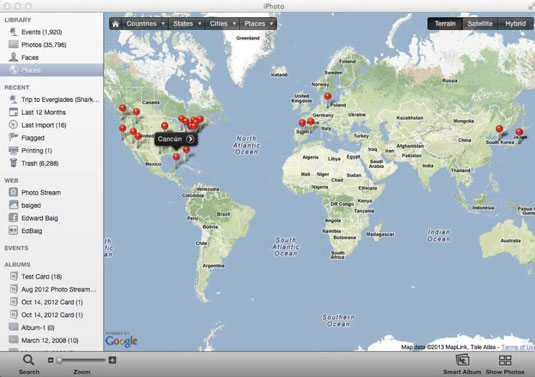535x377 pixels.
Task: Click the Smart Album icon
Action: tap(462, 360)
